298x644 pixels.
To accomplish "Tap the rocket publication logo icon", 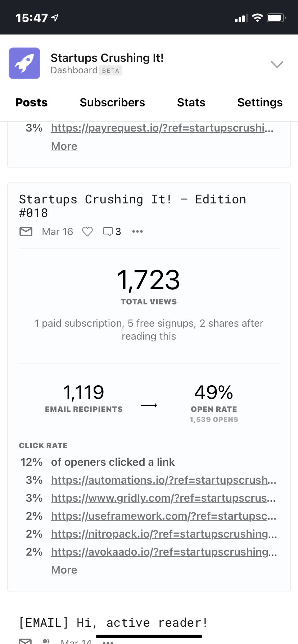I will tap(24, 63).
